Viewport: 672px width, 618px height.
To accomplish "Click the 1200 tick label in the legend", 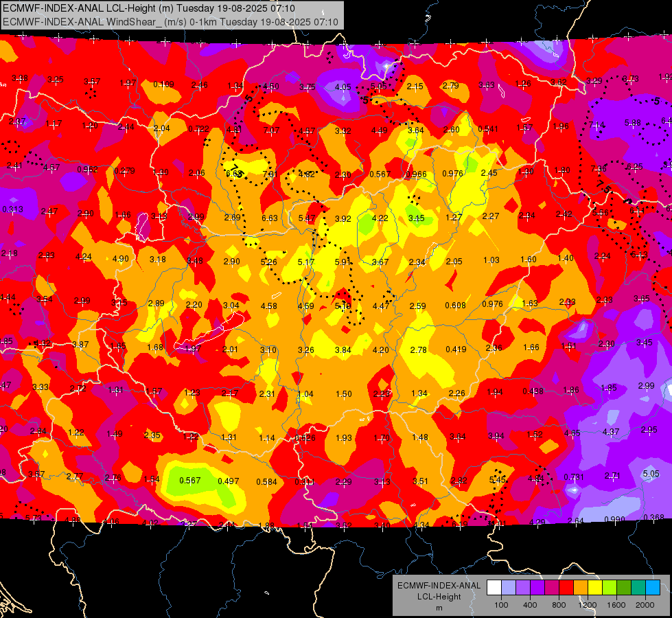I will point(587,605).
